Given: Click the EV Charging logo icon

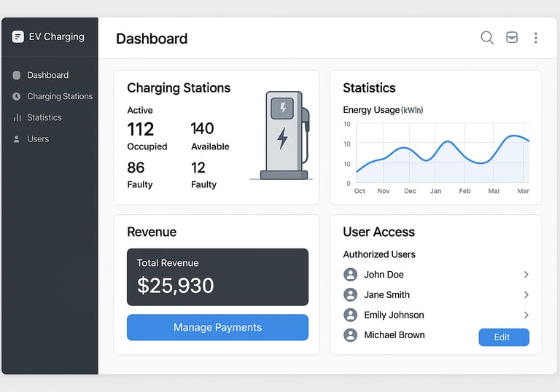Looking at the screenshot, I should coord(18,36).
